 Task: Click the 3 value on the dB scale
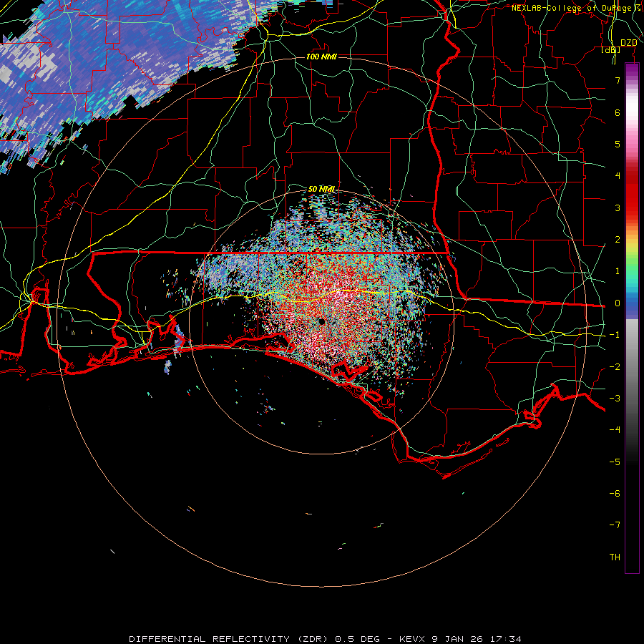(618, 208)
